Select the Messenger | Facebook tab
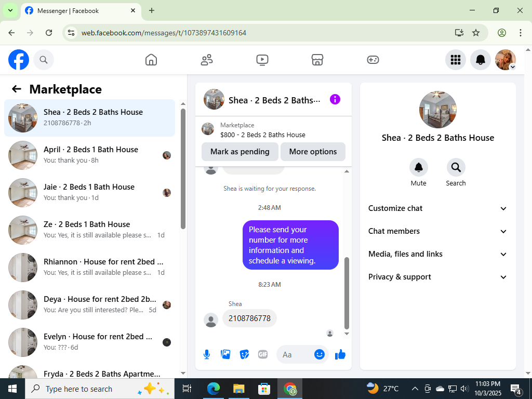532x399 pixels. 81,10
